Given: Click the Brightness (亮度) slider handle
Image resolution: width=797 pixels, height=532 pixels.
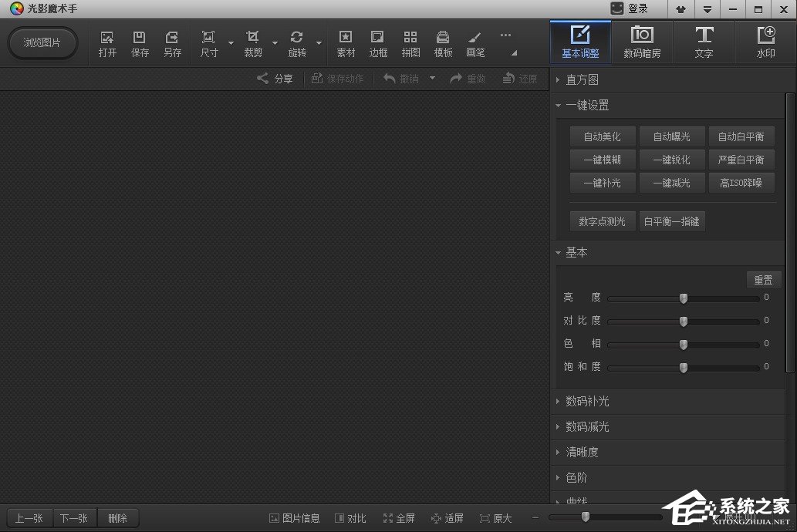Looking at the screenshot, I should [683, 298].
